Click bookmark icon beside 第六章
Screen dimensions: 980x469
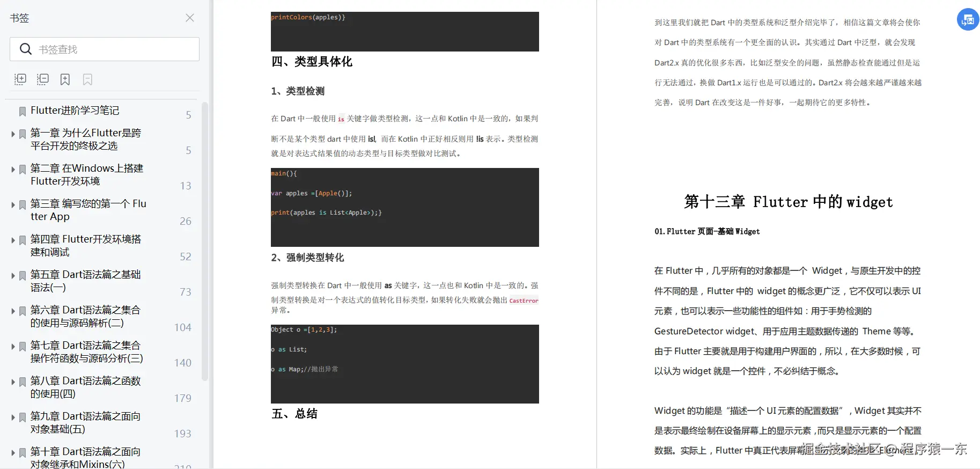(x=23, y=311)
